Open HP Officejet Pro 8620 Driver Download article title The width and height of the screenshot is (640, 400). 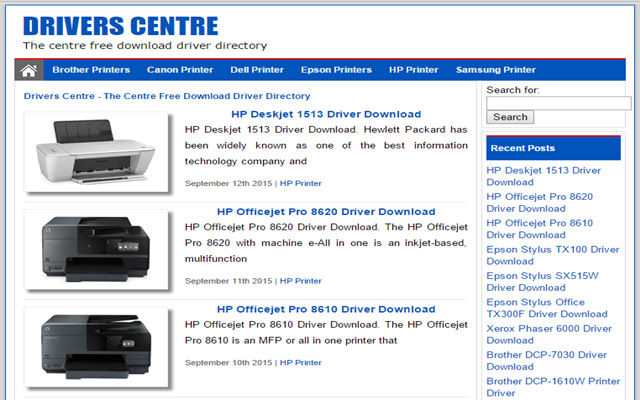click(326, 212)
